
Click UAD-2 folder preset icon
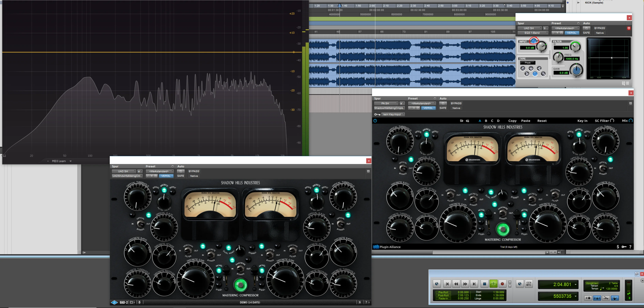tap(132, 302)
